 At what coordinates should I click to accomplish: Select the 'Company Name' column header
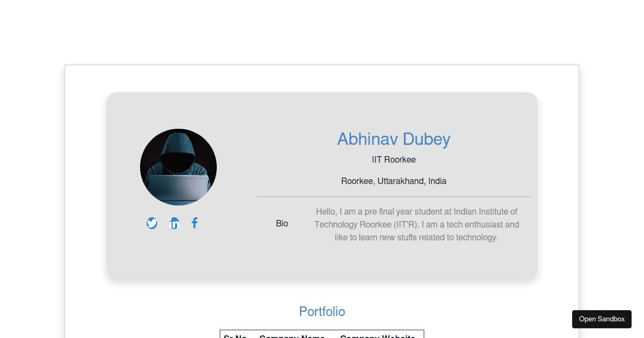[292, 336]
